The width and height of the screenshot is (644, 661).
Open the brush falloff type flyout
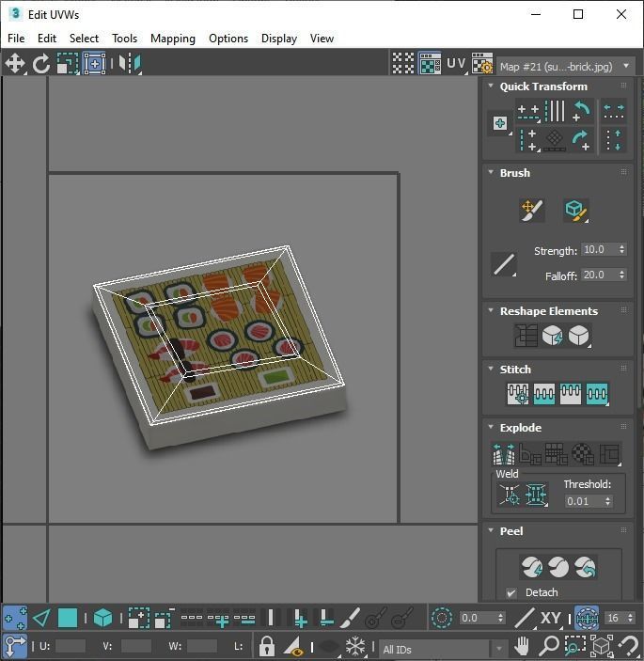504,265
